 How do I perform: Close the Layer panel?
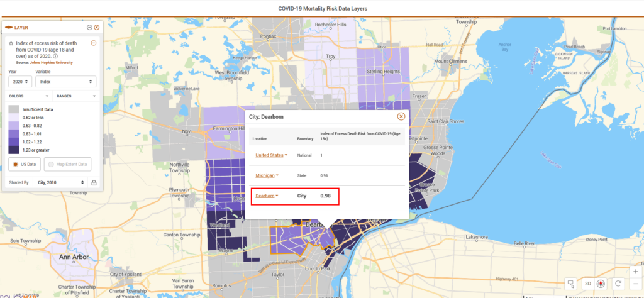[x=96, y=28]
